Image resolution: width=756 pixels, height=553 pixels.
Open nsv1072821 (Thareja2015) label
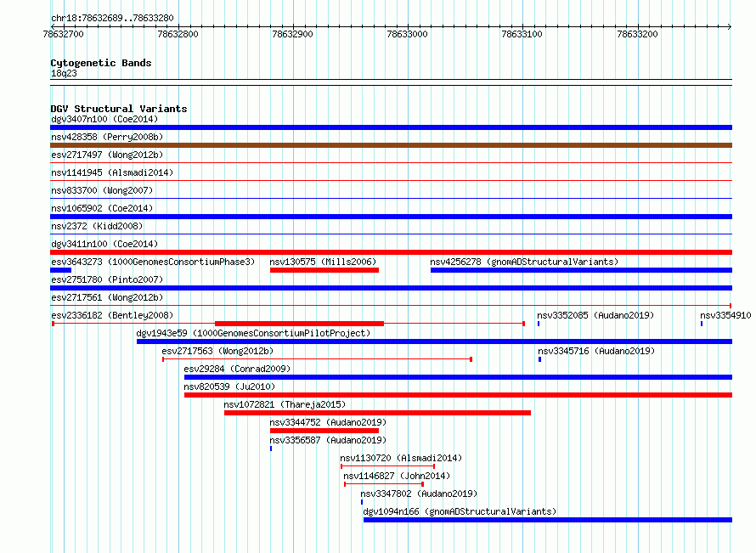285,404
